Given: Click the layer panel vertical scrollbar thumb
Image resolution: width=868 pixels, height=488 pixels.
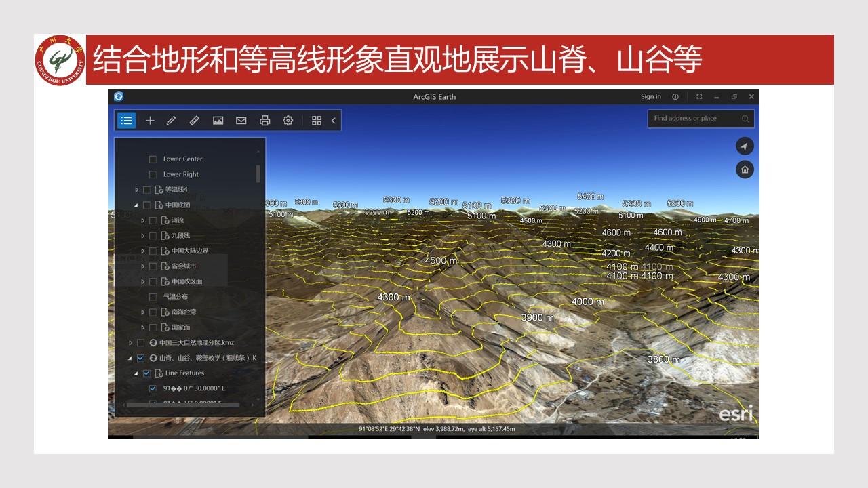Looking at the screenshot, I should coord(258,174).
